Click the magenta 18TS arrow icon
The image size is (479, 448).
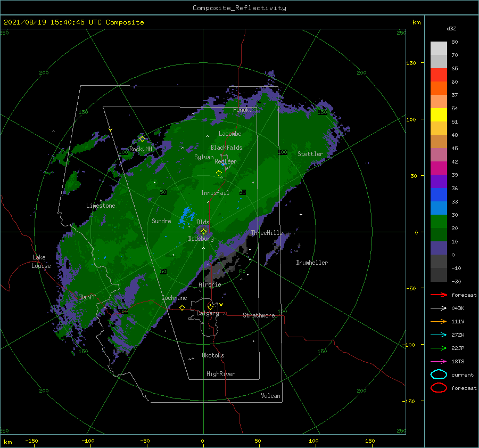pos(439,361)
